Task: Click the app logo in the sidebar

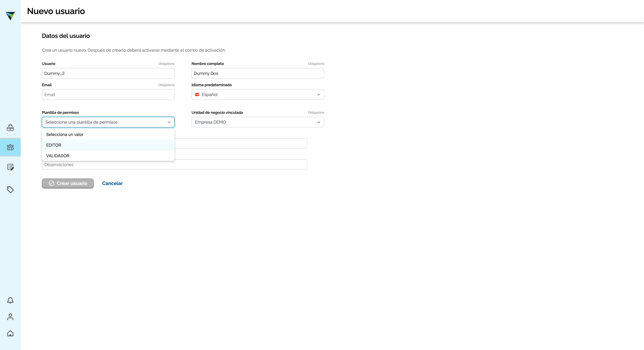Action: tap(10, 16)
